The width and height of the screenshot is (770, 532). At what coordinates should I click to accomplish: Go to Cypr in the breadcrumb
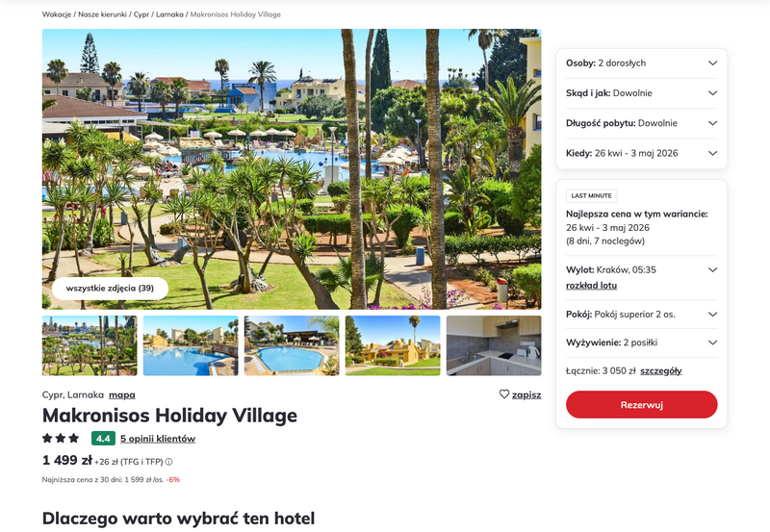[141, 14]
